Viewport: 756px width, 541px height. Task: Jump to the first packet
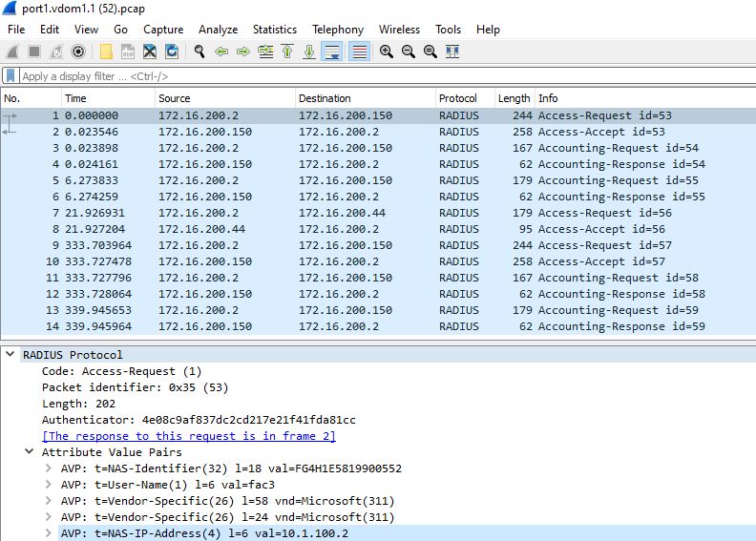click(x=287, y=52)
